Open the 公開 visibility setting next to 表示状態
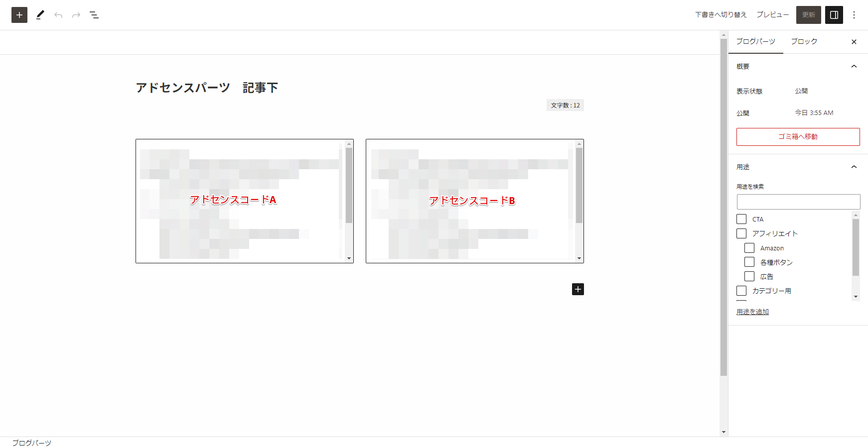This screenshot has width=868, height=448. [x=801, y=91]
